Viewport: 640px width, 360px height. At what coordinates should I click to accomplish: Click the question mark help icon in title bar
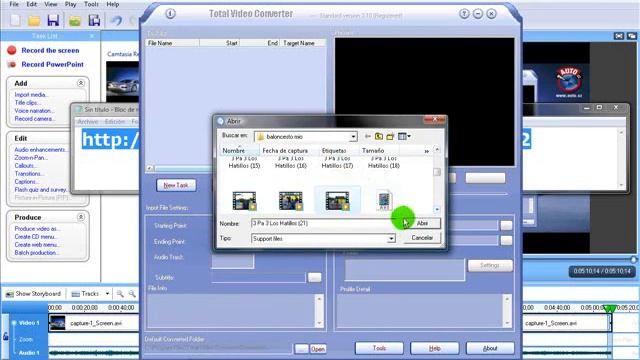click(x=464, y=13)
